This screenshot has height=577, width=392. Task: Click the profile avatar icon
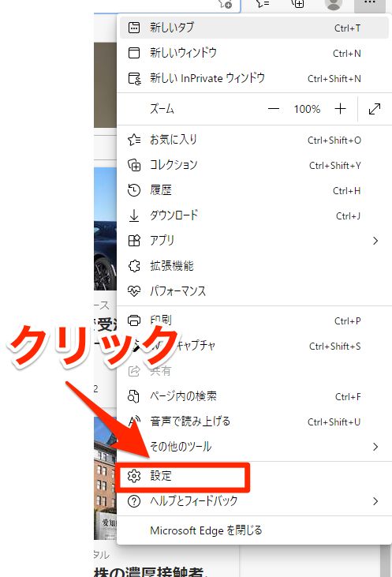[334, 4]
